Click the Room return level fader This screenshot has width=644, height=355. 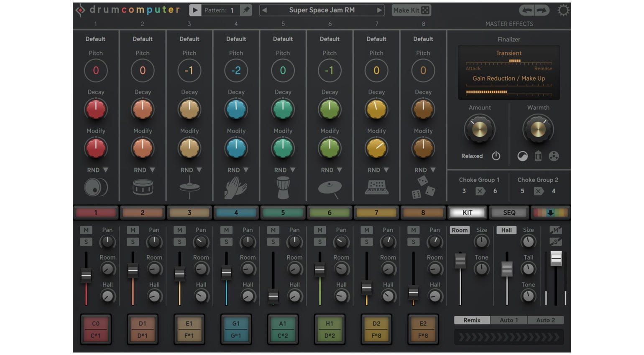click(460, 261)
